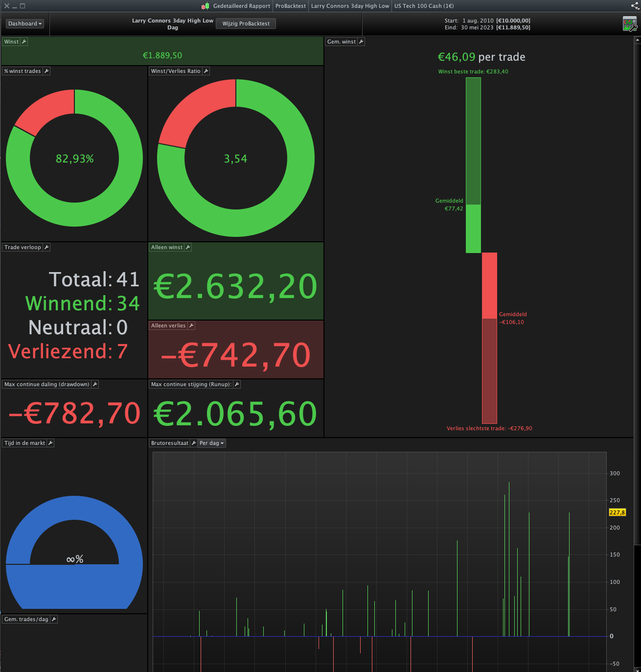
Task: Click the 'Gemiddeld €77,42' label
Action: click(449, 205)
